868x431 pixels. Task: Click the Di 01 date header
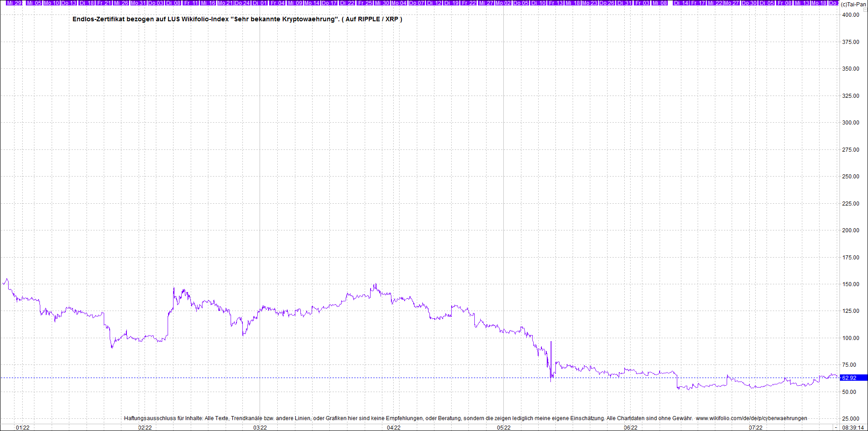coord(260,3)
